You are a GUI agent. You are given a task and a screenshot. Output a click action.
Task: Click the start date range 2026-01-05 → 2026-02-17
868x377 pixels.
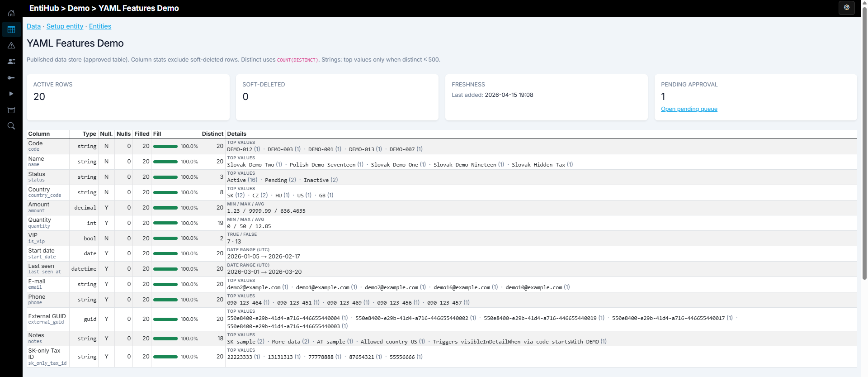(x=264, y=257)
